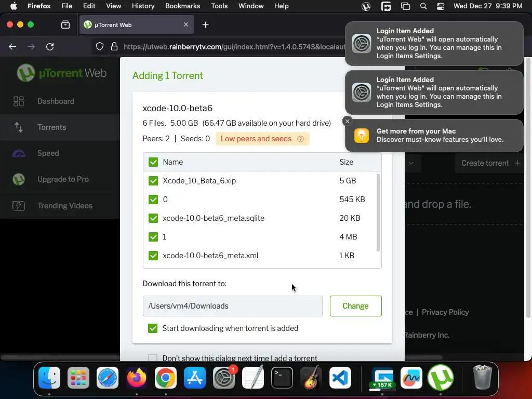Open the Bookmarks menu
532x399 pixels.
pyautogui.click(x=182, y=6)
